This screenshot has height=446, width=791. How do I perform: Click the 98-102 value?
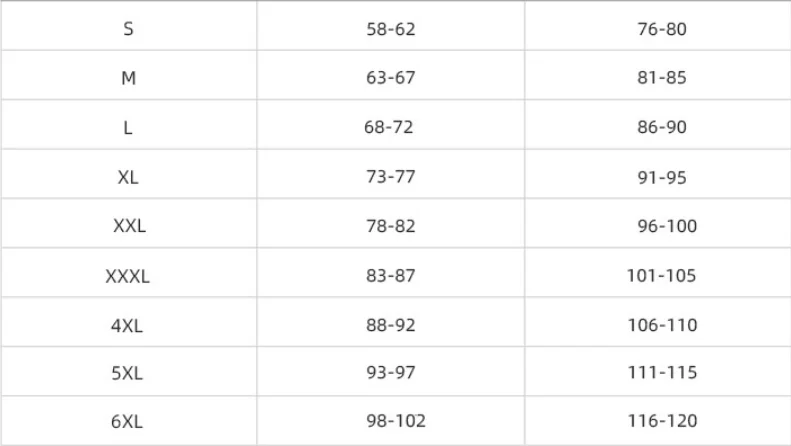pos(396,420)
